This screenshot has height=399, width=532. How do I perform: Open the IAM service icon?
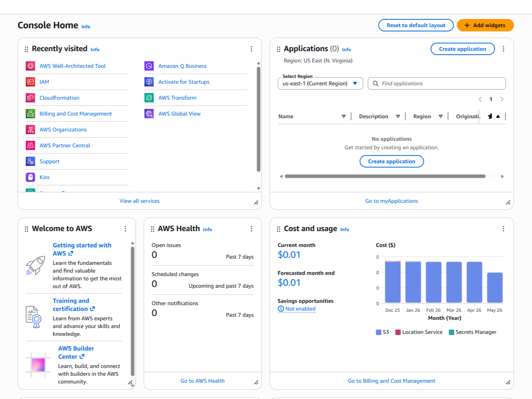(x=30, y=82)
